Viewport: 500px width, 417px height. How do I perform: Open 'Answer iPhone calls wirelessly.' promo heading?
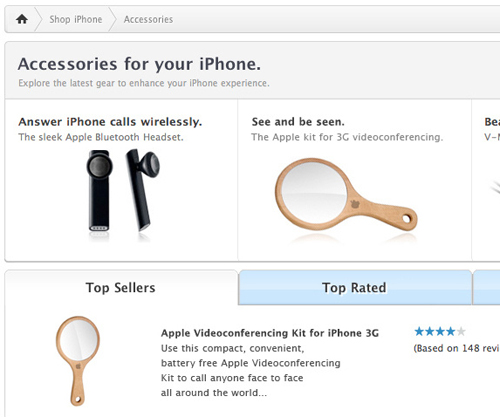tap(110, 122)
